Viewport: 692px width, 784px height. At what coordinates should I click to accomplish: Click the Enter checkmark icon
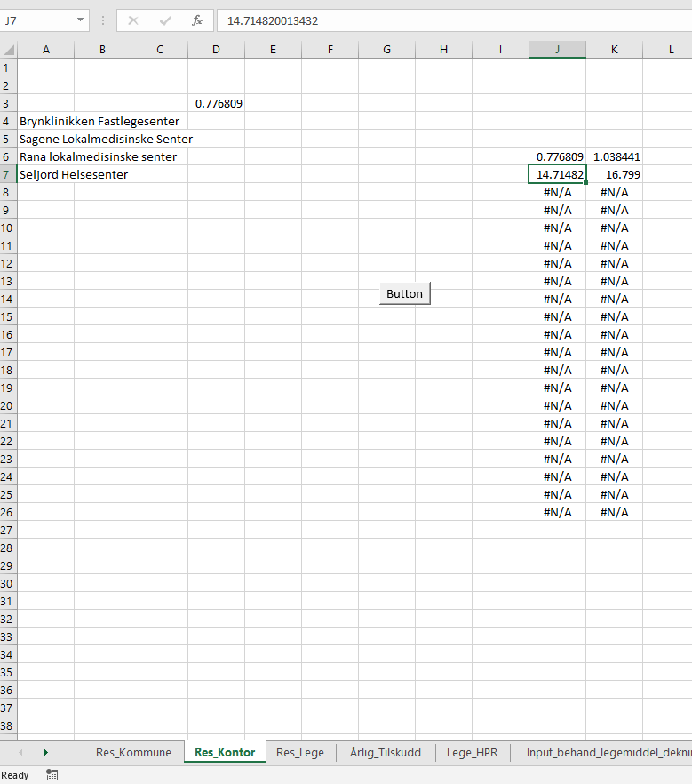165,20
